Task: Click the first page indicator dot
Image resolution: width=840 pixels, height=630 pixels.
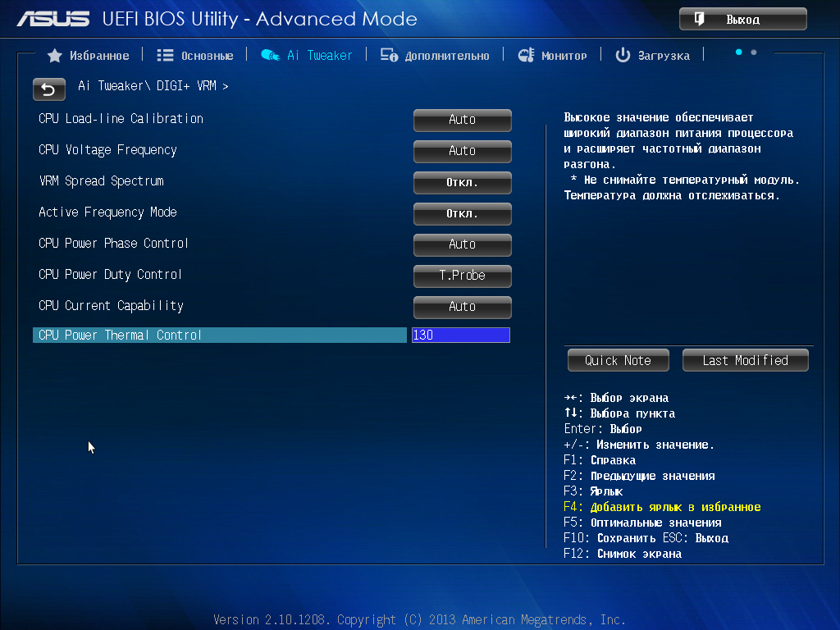Action: click(739, 52)
